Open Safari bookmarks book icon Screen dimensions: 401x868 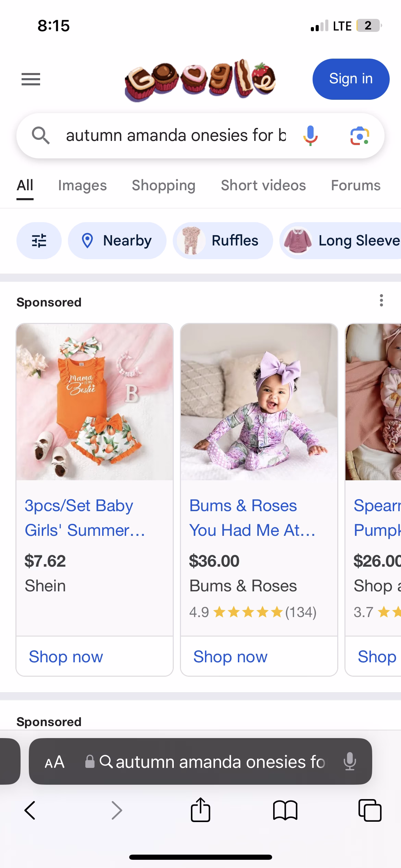(285, 810)
